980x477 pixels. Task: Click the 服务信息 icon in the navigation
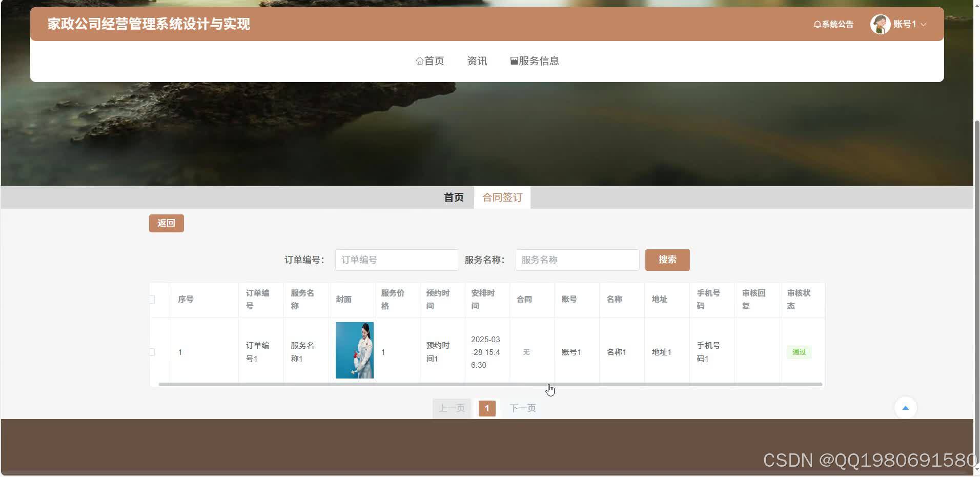pyautogui.click(x=513, y=61)
